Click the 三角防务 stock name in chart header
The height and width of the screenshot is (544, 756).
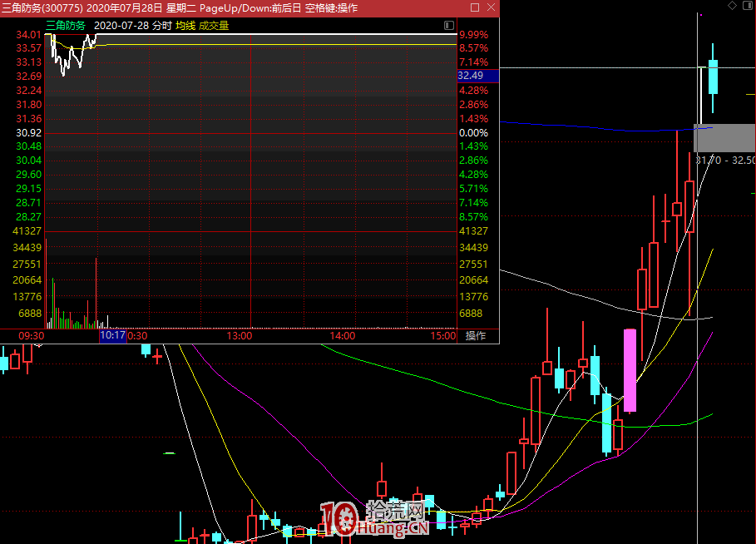click(66, 26)
